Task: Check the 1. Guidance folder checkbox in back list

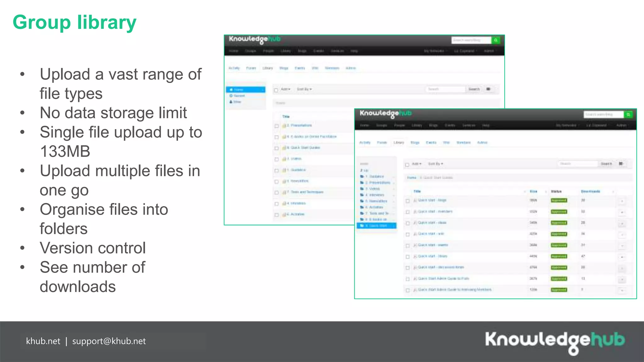Action: pyautogui.click(x=277, y=171)
